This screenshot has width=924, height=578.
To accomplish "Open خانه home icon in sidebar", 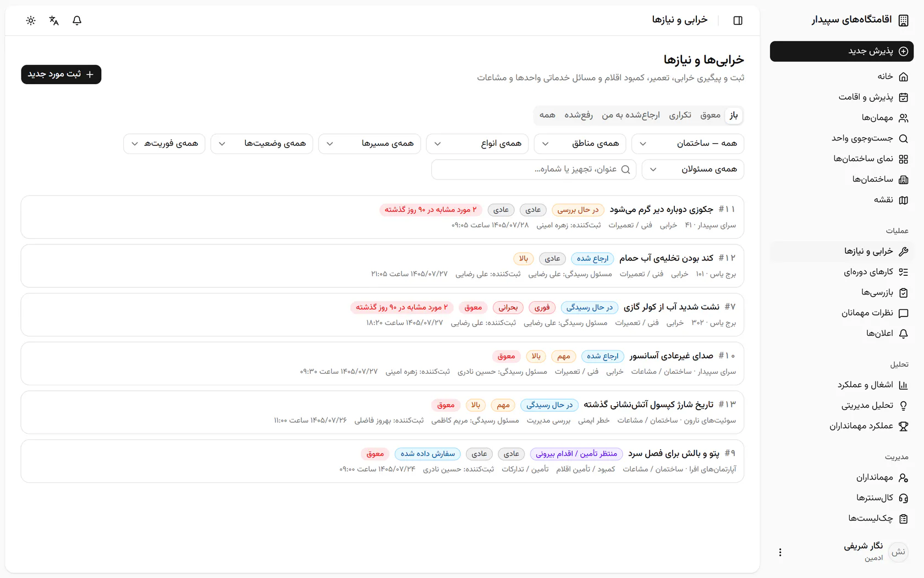I will 903,77.
